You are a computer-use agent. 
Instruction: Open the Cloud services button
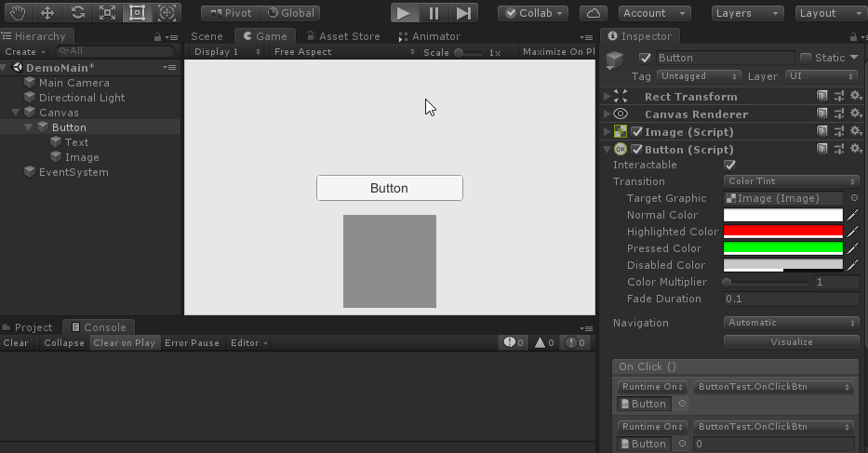click(593, 13)
